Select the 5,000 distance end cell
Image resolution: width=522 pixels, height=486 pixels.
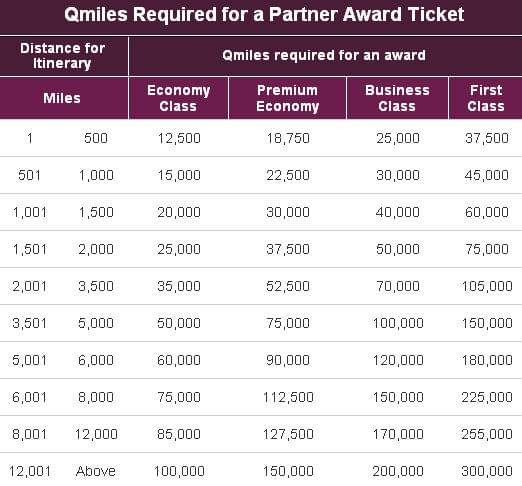click(x=96, y=323)
